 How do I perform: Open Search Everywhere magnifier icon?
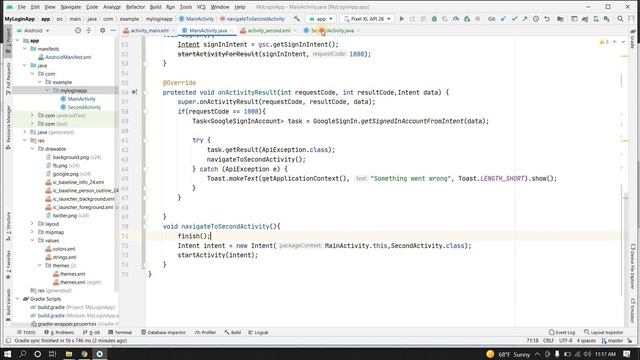(x=620, y=19)
